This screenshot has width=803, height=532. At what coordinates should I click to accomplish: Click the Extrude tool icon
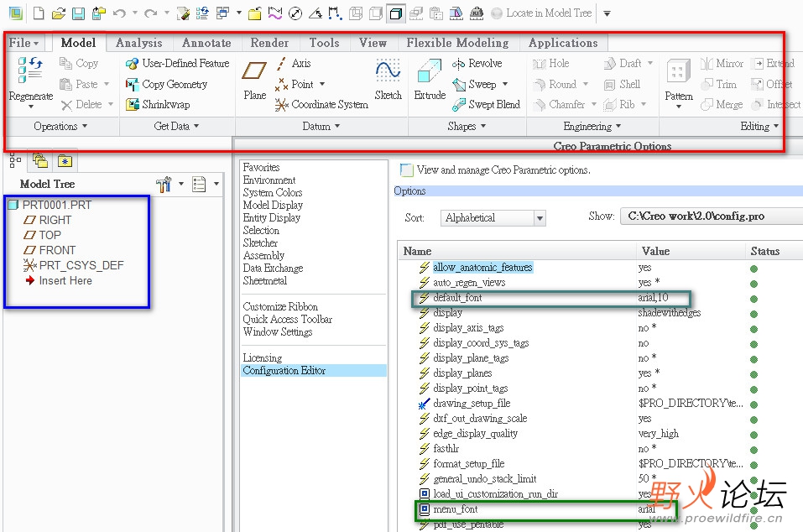429,70
